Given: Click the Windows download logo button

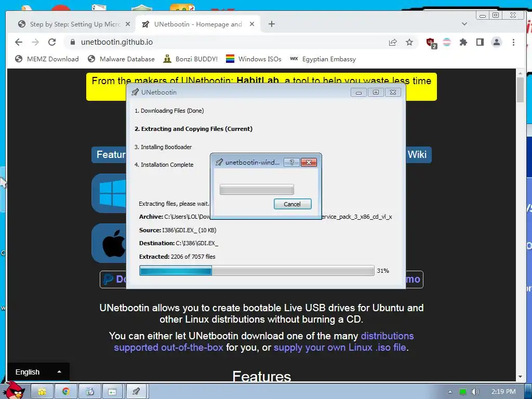Looking at the screenshot, I should [109, 193].
